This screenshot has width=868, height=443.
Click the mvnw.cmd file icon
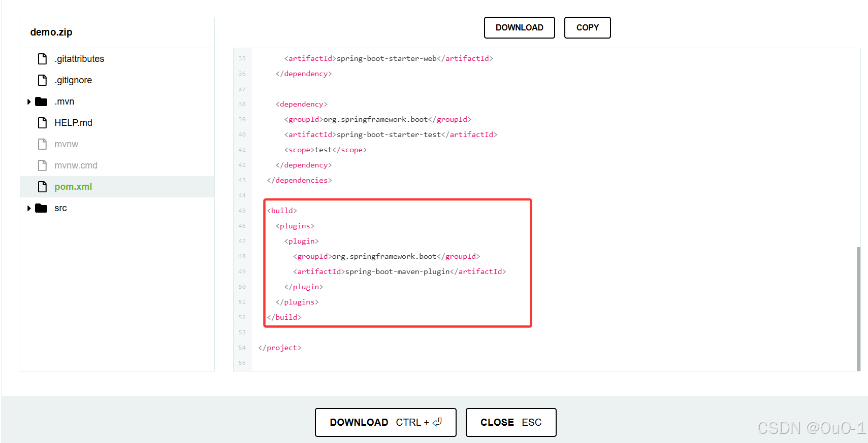click(x=43, y=165)
